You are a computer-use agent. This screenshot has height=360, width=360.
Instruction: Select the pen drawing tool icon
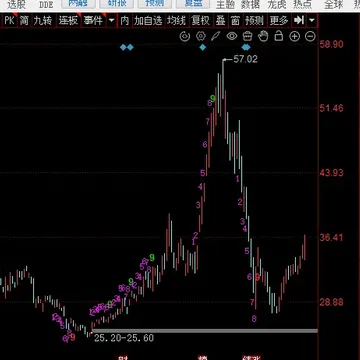pyautogui.click(x=216, y=36)
